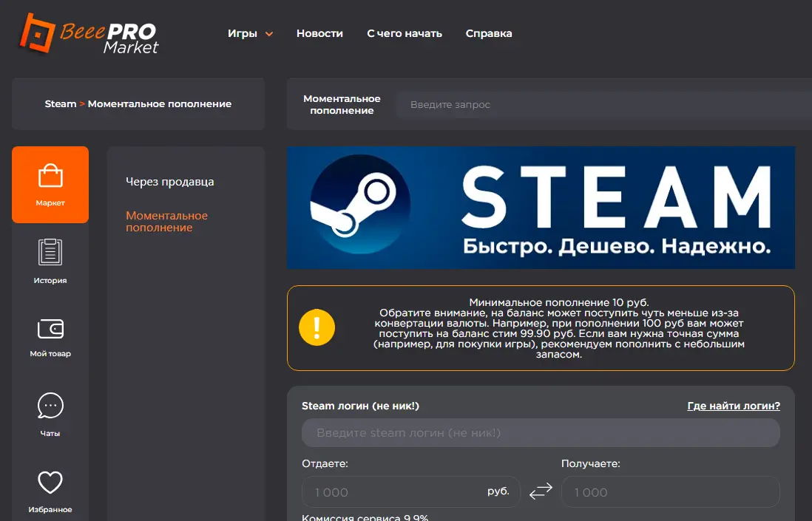Screen dimensions: 812x521
Task: Click the STEAM promotional banner
Action: point(541,208)
